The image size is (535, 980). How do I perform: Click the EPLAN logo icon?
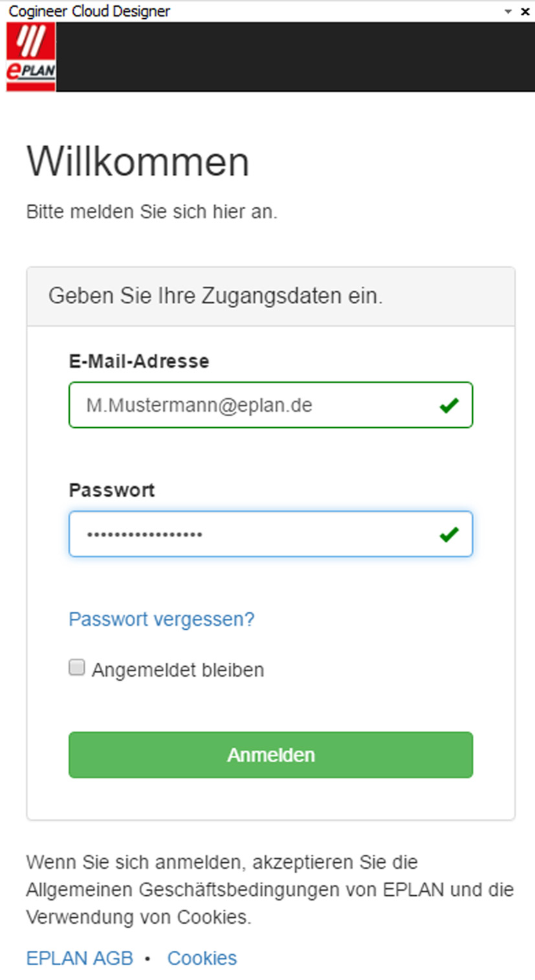(x=31, y=57)
